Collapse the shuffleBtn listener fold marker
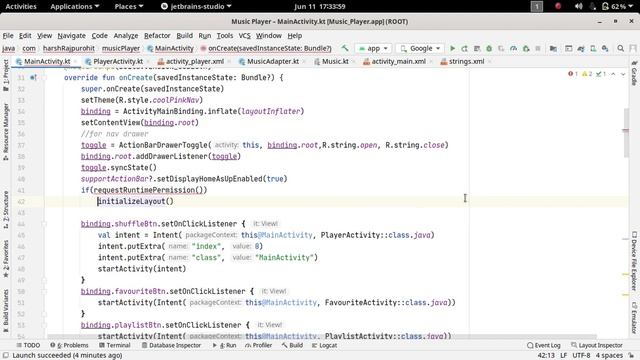640x360 pixels. 44,224
